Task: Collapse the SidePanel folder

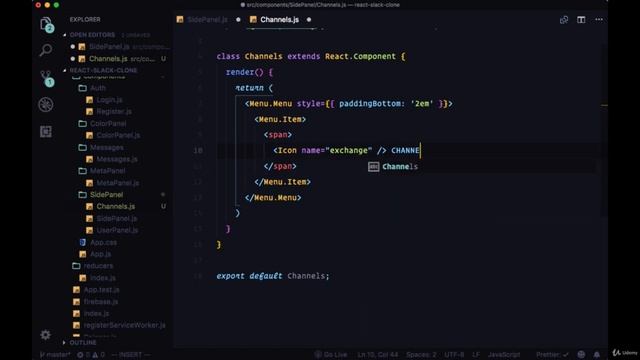Action: (106, 195)
